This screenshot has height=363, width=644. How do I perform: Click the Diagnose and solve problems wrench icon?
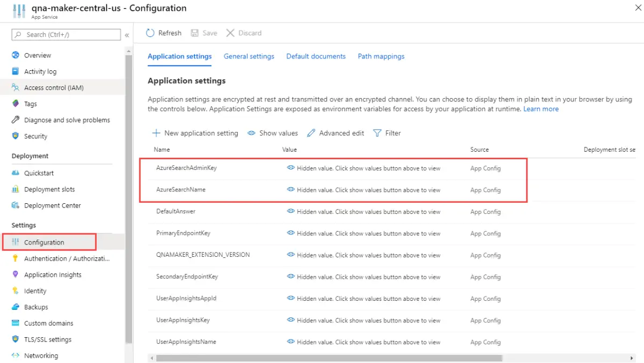[16, 120]
